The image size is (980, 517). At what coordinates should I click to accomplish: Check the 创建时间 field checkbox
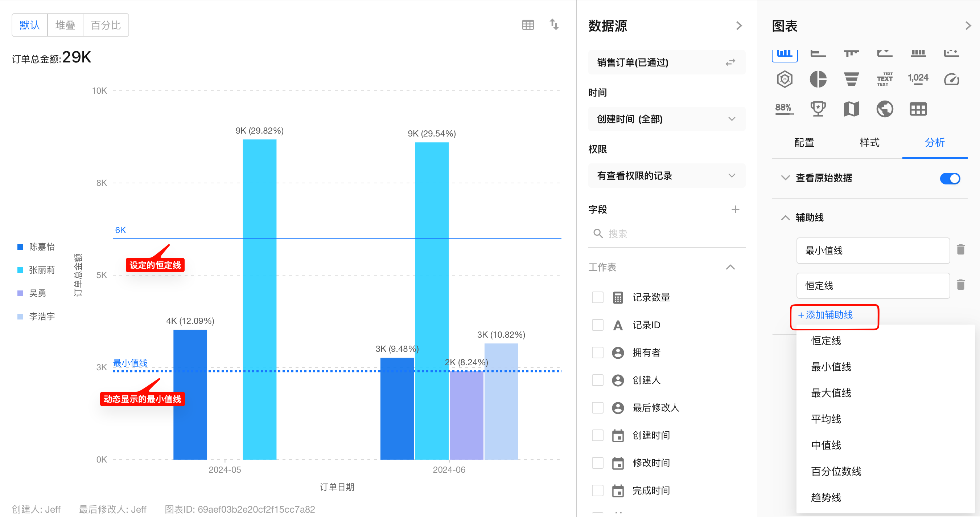point(597,435)
